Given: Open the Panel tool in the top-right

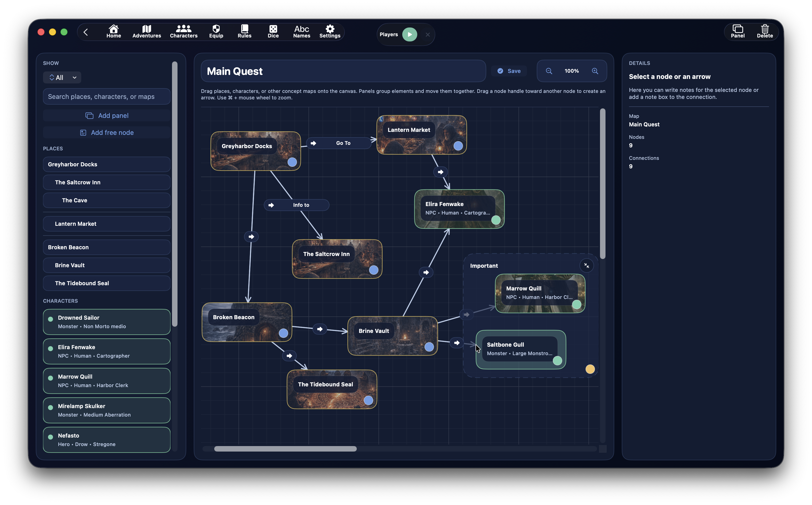Looking at the screenshot, I should pyautogui.click(x=737, y=31).
